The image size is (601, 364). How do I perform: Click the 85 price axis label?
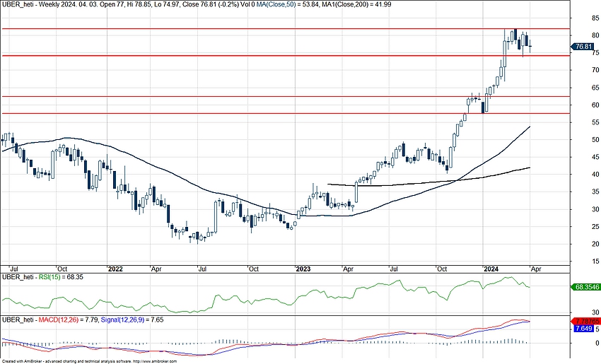click(595, 18)
